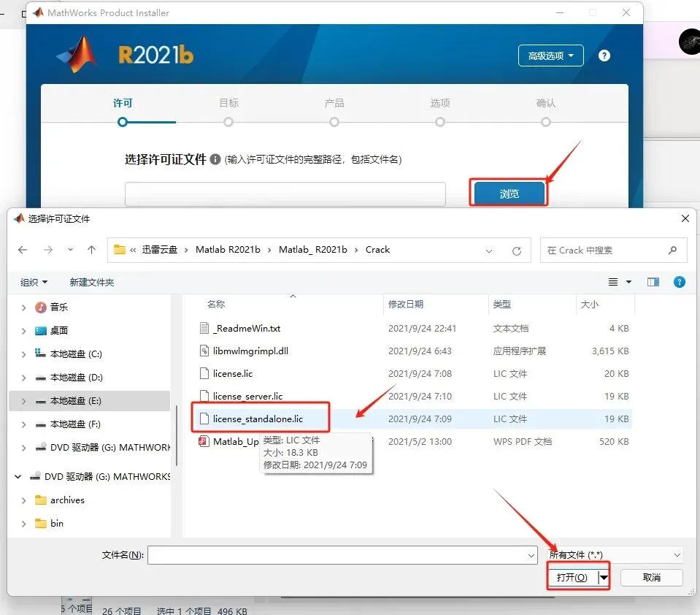
Task: Expand 本地磁盘 (F:) tree node
Action: 23,424
